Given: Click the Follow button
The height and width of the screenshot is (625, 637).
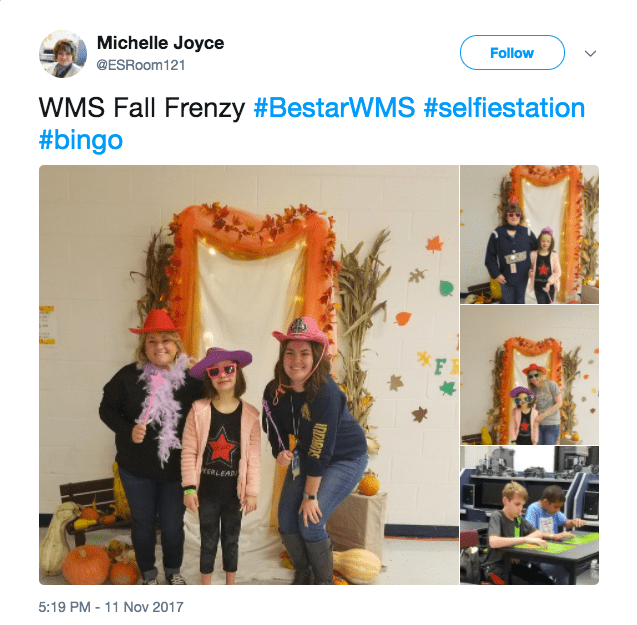Looking at the screenshot, I should click(x=512, y=53).
